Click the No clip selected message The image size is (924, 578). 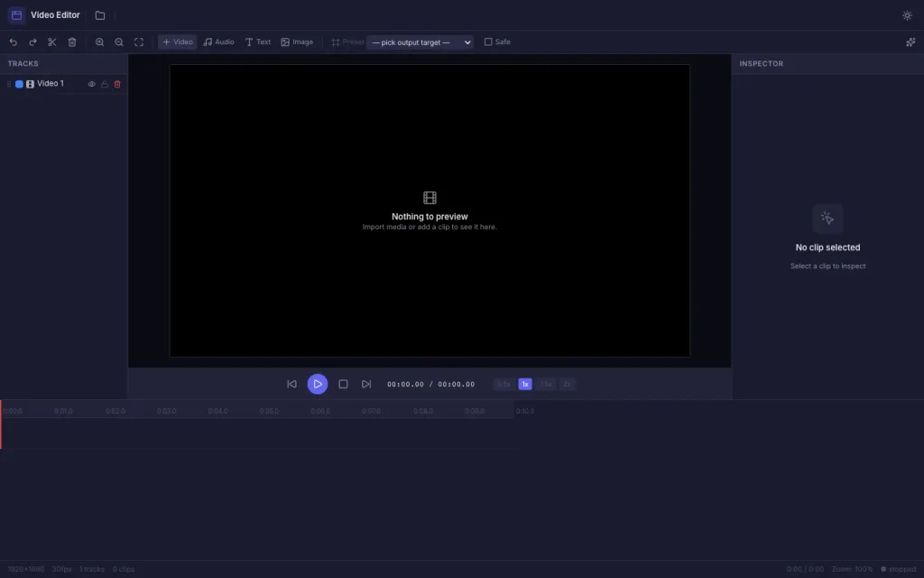click(828, 247)
